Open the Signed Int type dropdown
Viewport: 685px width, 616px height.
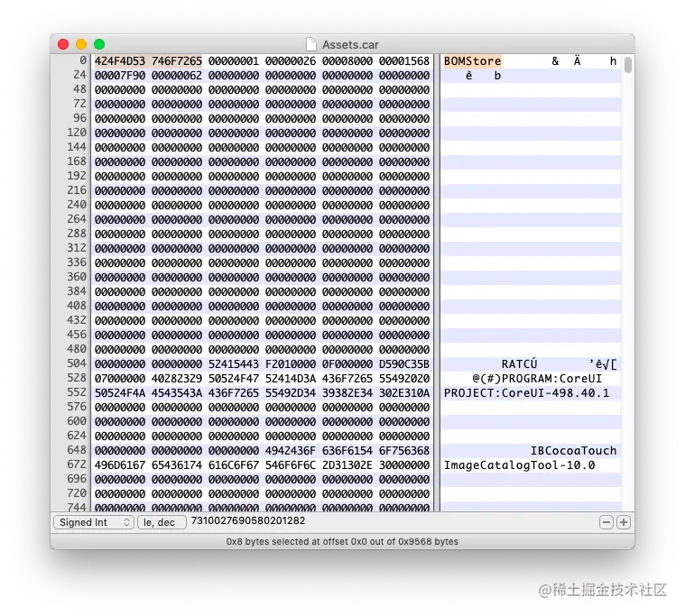click(x=94, y=522)
